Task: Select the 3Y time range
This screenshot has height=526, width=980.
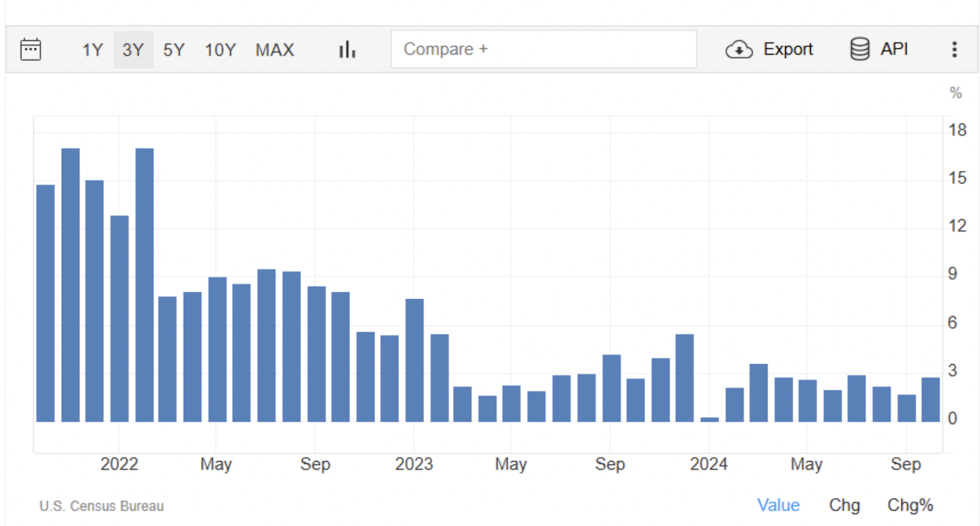Action: point(133,50)
